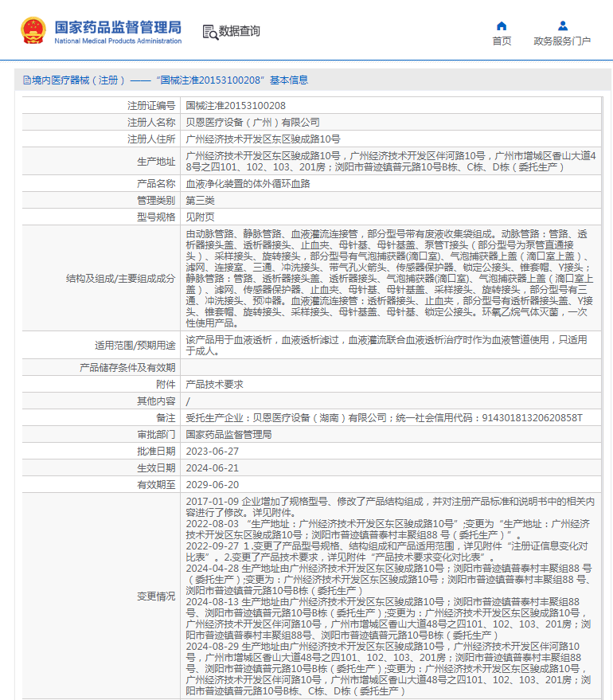Viewport: 613px width, 700px height.
Task: Click the 批准日期 label
Action: 156,452
